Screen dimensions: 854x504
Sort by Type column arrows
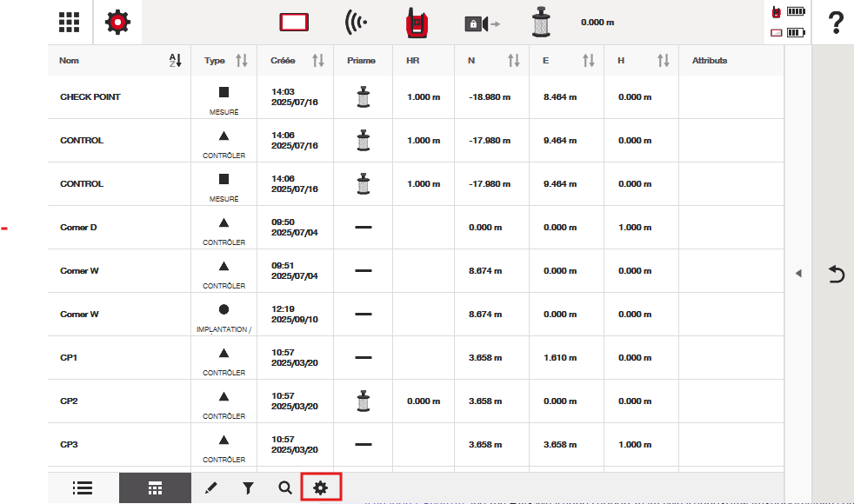click(x=242, y=61)
